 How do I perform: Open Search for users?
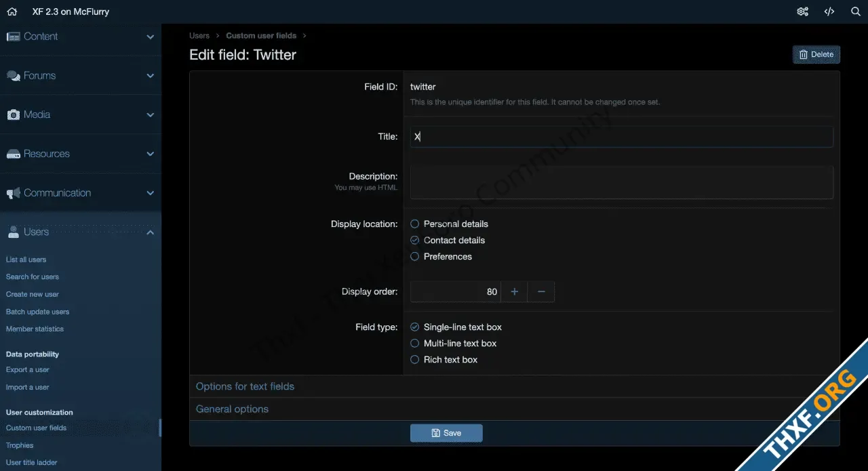pyautogui.click(x=33, y=277)
